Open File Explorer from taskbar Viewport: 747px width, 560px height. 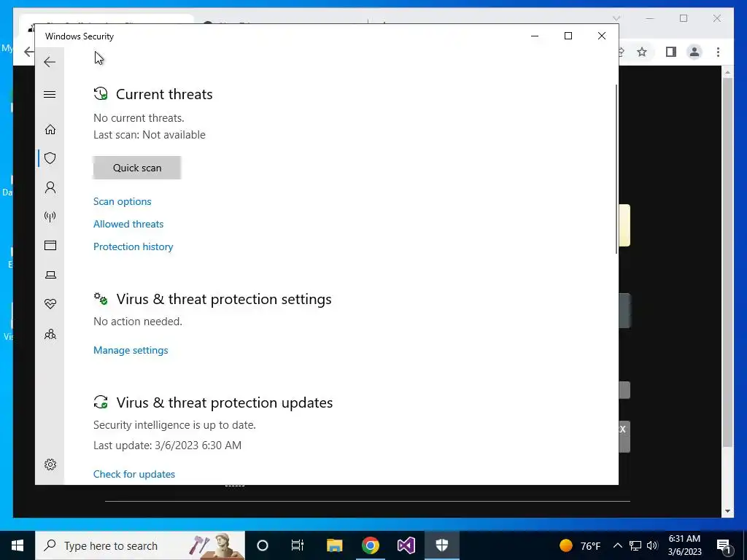[x=334, y=545]
